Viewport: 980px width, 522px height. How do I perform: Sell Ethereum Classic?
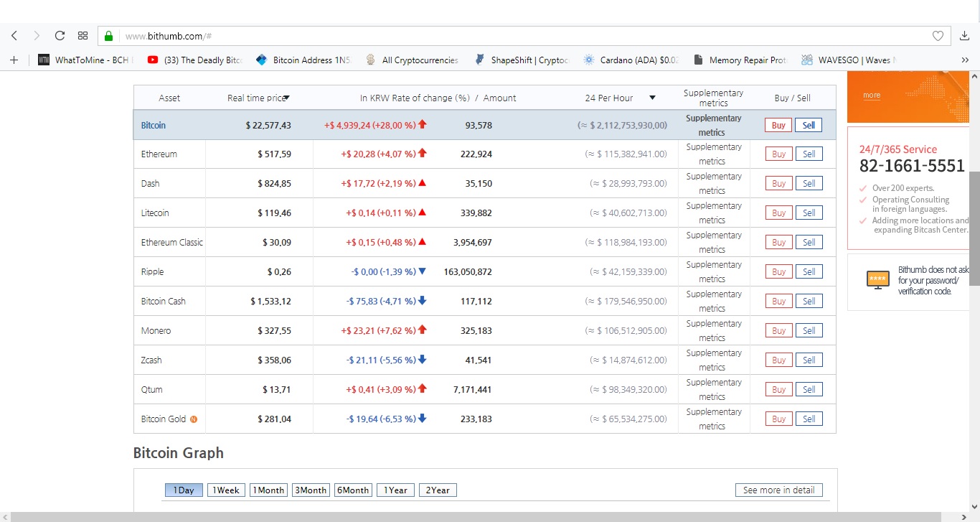(x=809, y=242)
